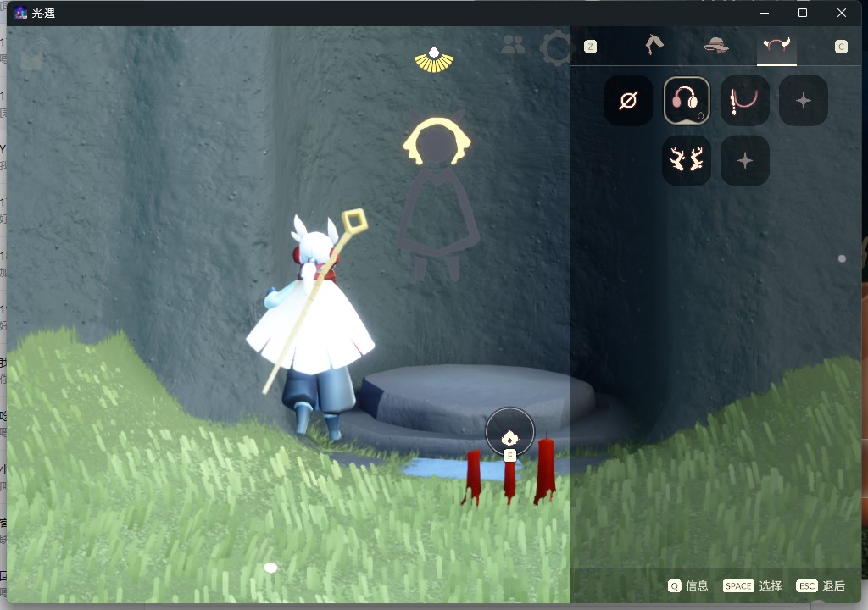The image size is (868, 610).
Task: Maximize the 光遇 window
Action: click(x=803, y=13)
